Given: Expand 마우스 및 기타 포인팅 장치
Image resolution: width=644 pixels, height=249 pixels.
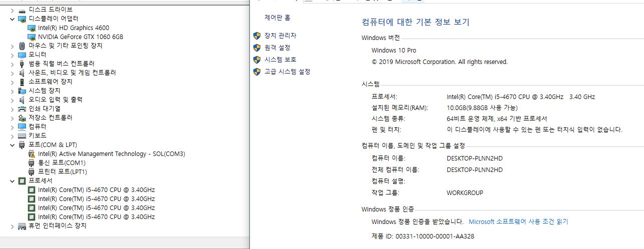Looking at the screenshot, I should [12, 45].
